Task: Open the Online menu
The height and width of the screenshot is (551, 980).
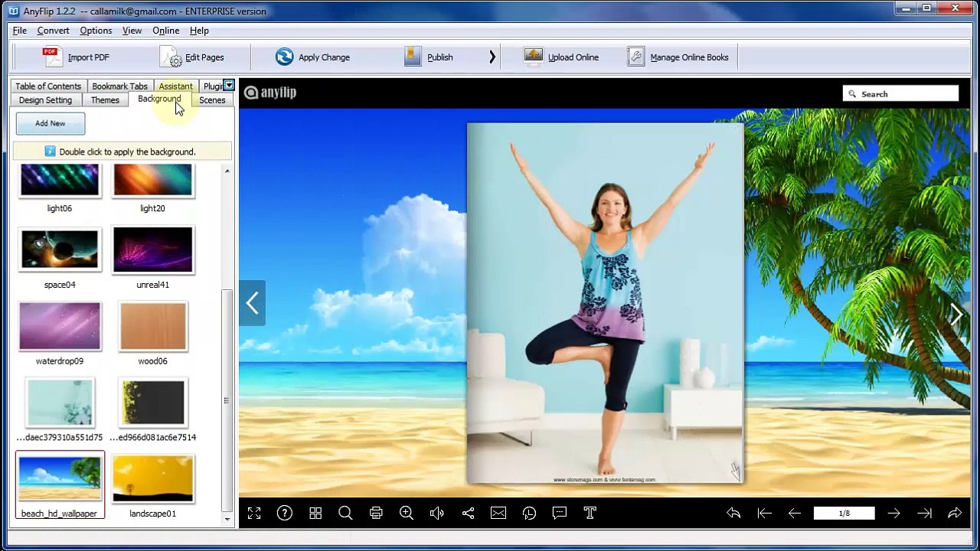Action: [165, 31]
